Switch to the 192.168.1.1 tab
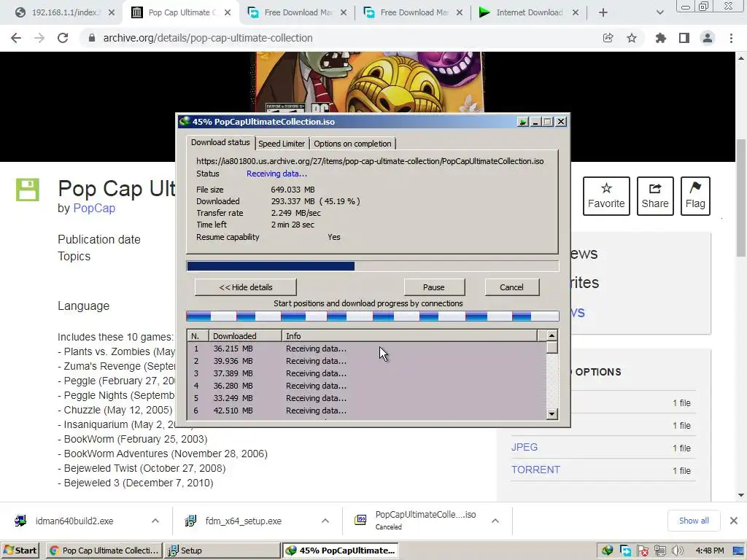Image resolution: width=747 pixels, height=560 pixels. 65,12
